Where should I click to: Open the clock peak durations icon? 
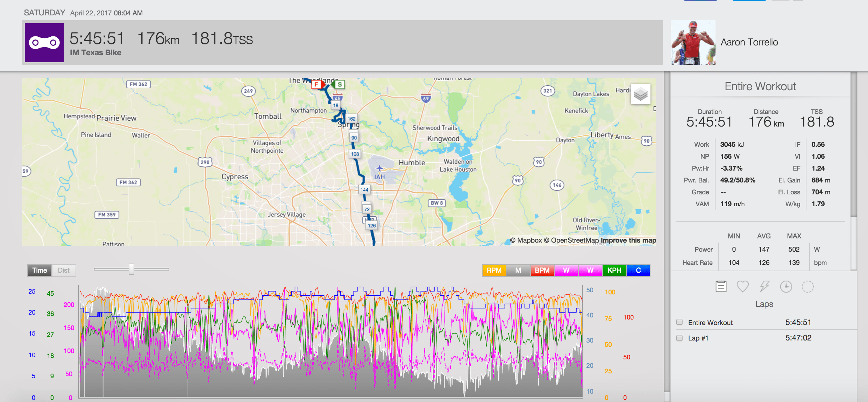pos(786,287)
